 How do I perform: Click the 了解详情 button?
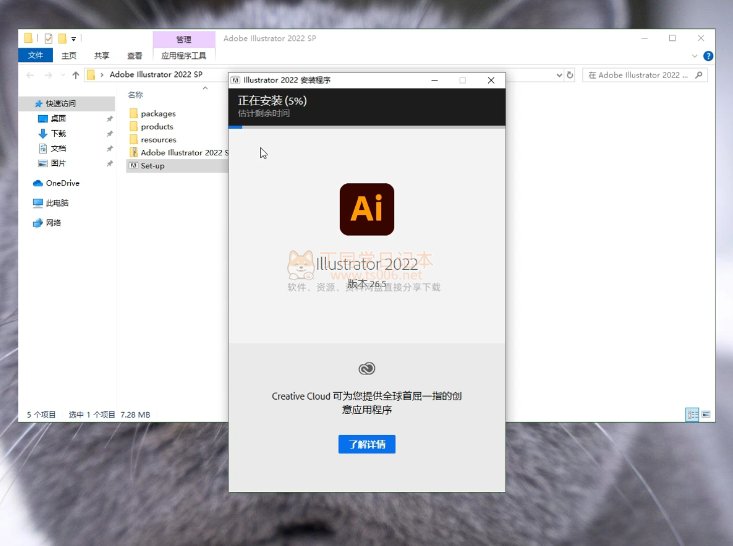[x=366, y=444]
